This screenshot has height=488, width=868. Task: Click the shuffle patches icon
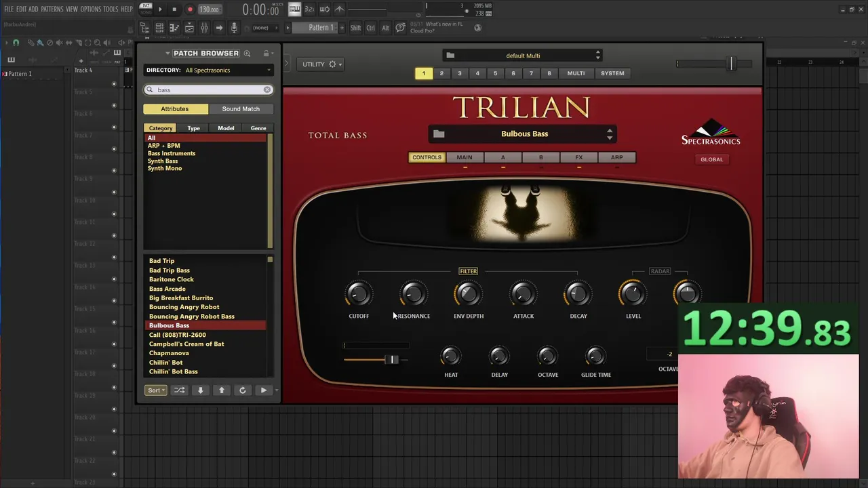click(x=179, y=390)
